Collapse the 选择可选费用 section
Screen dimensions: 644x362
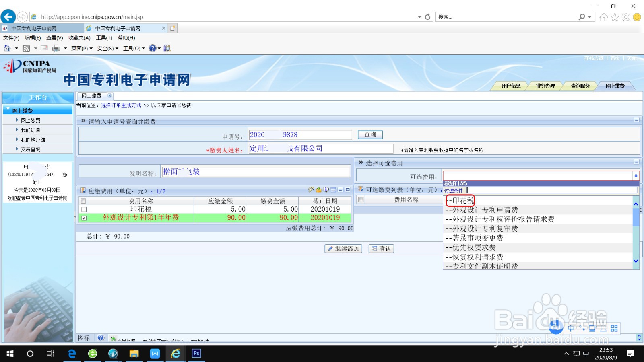click(636, 162)
